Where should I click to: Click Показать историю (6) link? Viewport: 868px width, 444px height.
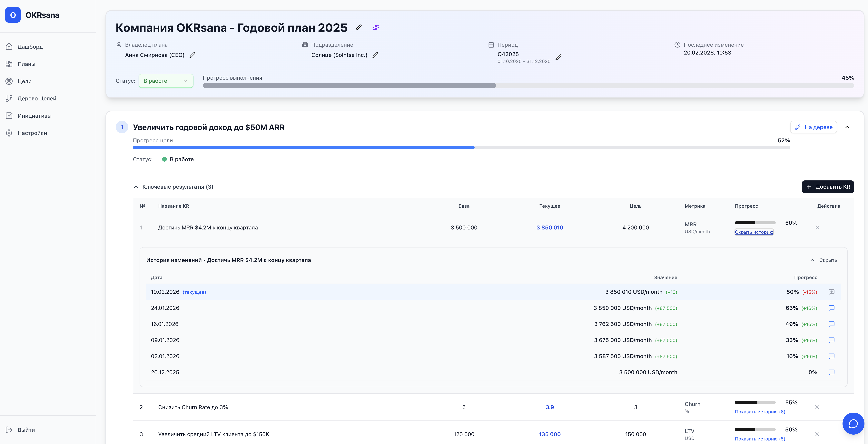click(x=760, y=412)
